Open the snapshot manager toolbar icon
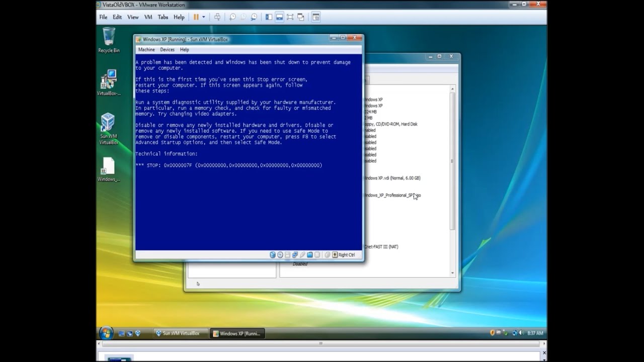The image size is (644, 362). click(x=254, y=17)
